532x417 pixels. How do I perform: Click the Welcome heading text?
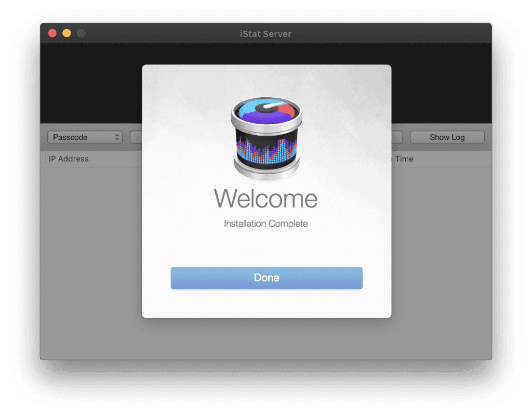pyautogui.click(x=265, y=198)
